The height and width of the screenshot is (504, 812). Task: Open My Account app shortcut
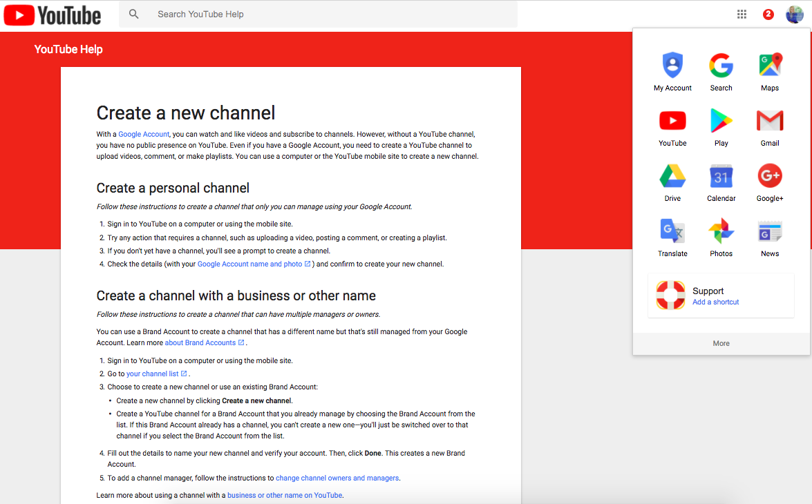point(672,71)
